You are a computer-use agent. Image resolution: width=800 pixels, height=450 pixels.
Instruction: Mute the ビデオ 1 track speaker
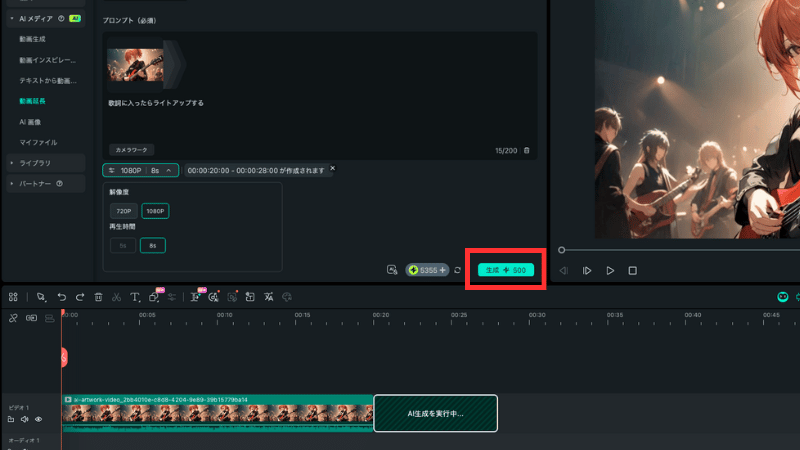(x=24, y=419)
